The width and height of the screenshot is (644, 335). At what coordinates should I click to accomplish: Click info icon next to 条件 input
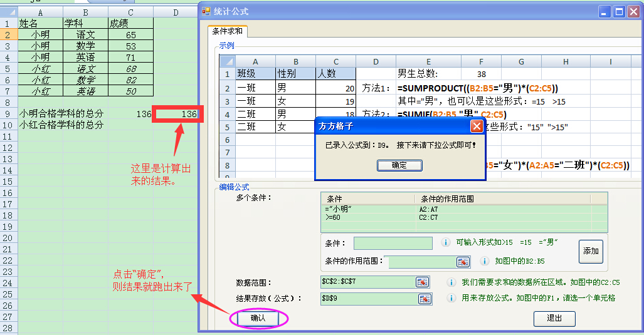pos(445,242)
